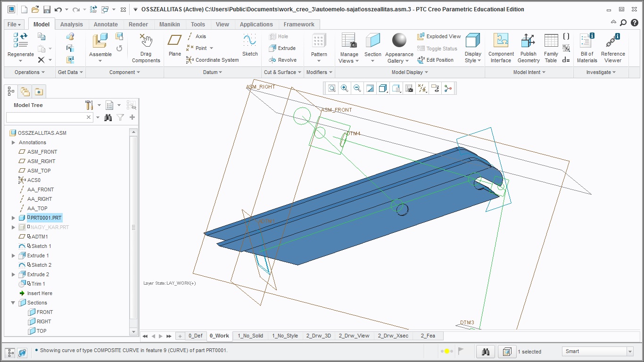Viewport: 644px width, 362px height.
Task: Open the Family Table
Action: [x=551, y=48]
